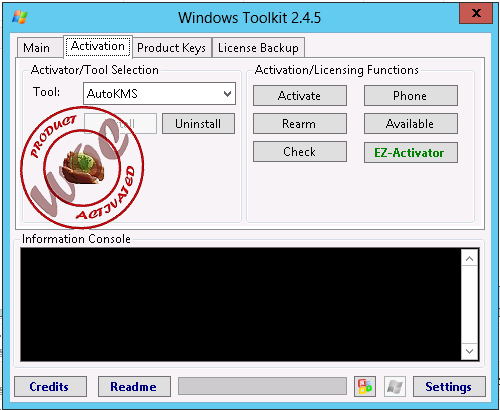Switch to the Main tab
Image resolution: width=500 pixels, height=410 pixels.
[x=37, y=48]
